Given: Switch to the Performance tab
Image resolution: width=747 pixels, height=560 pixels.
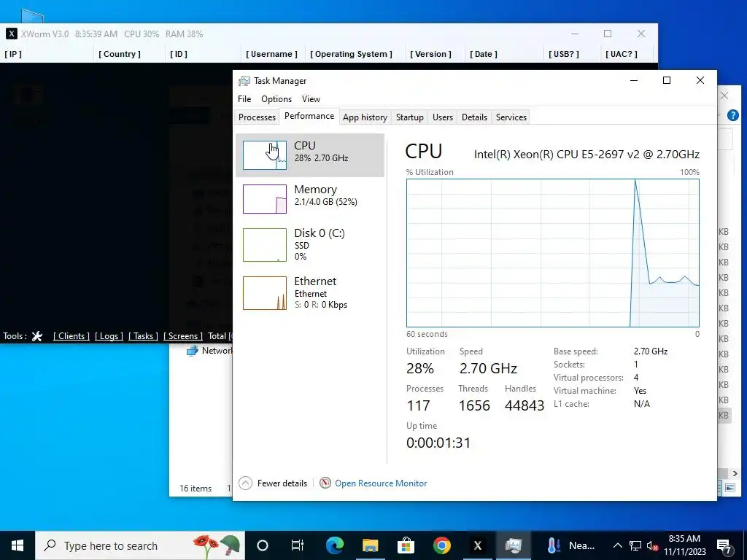Looking at the screenshot, I should (x=309, y=116).
